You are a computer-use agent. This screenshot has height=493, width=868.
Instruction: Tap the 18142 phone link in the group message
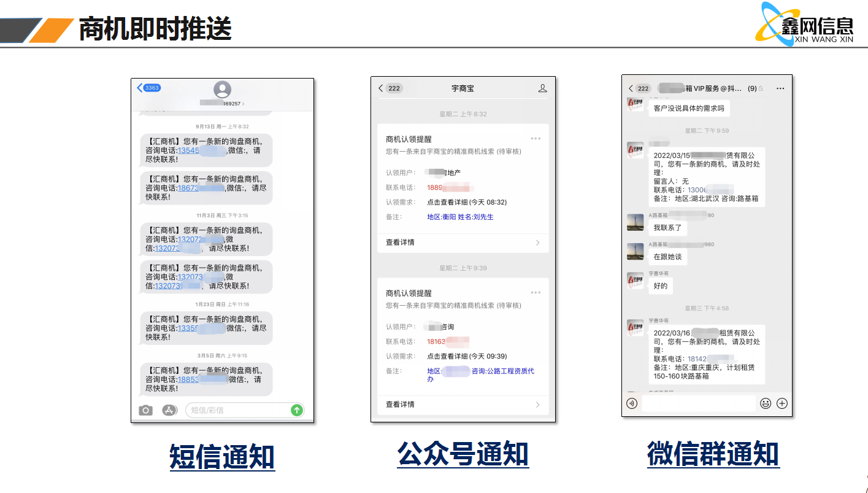(x=710, y=359)
